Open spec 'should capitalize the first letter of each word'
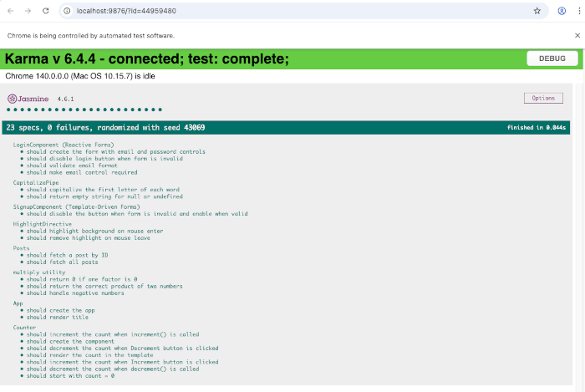The width and height of the screenshot is (585, 392). pyautogui.click(x=103, y=190)
